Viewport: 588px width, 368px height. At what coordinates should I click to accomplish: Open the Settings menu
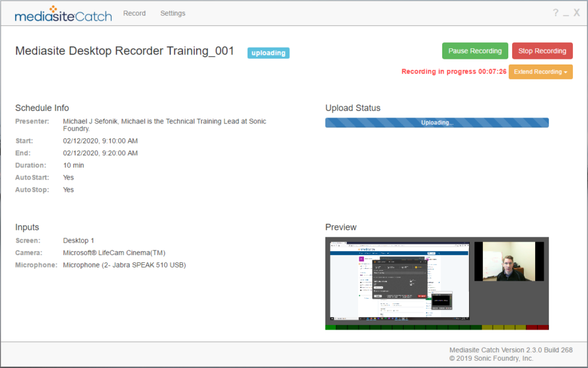tap(172, 13)
